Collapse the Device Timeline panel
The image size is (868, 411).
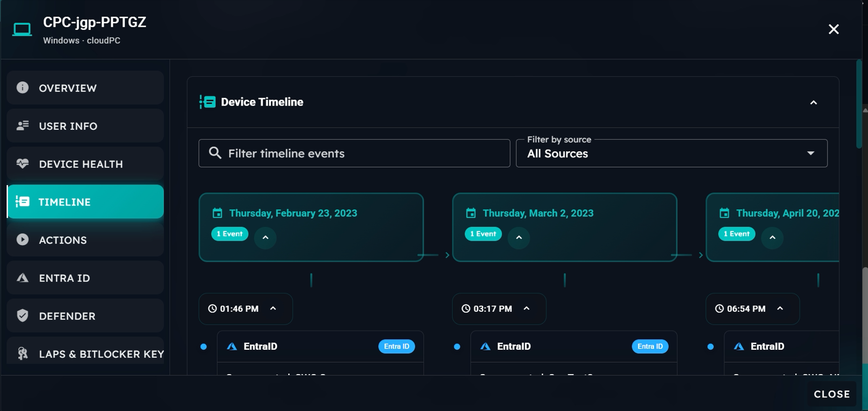coord(813,103)
